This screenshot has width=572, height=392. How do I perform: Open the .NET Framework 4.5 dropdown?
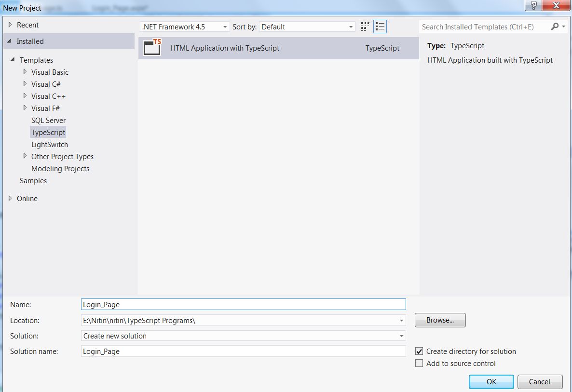click(x=185, y=27)
